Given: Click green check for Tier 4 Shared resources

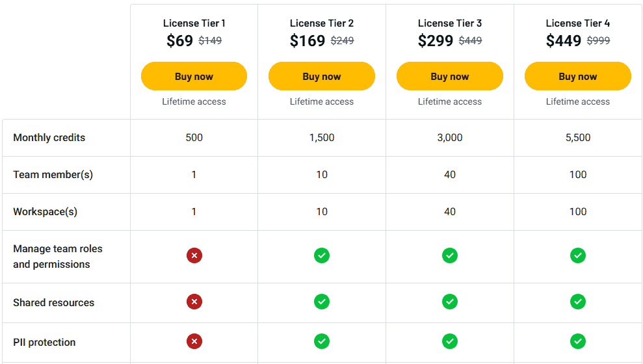Looking at the screenshot, I should (578, 302).
